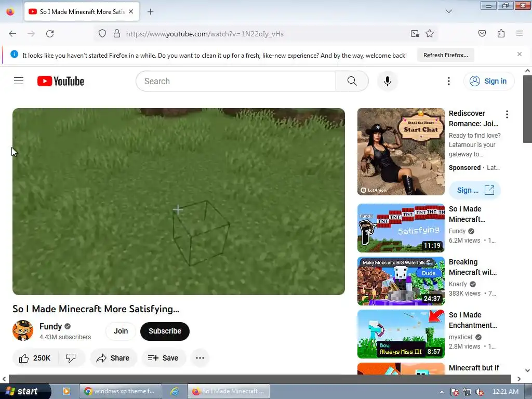Click the 'mysticat' channel name
This screenshot has width=532, height=399.
[460, 337]
